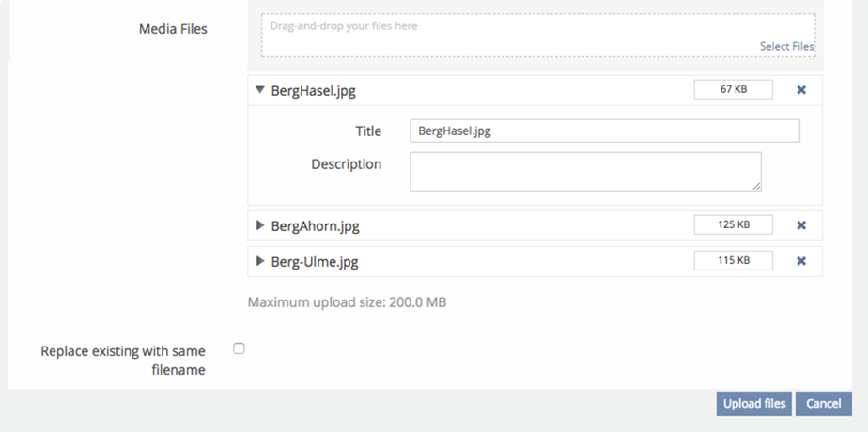Remove Berg-Ulme.jpg from upload list
This screenshot has height=432, width=868.
801,261
